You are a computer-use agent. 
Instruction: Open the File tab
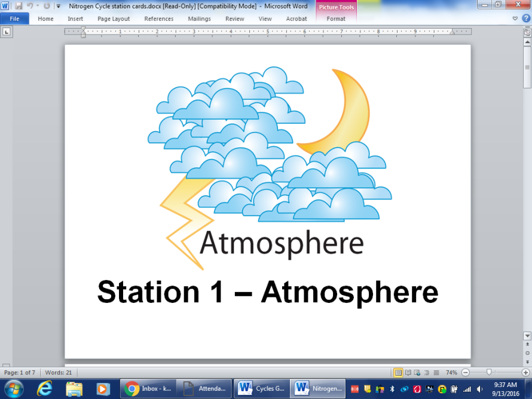click(x=14, y=19)
